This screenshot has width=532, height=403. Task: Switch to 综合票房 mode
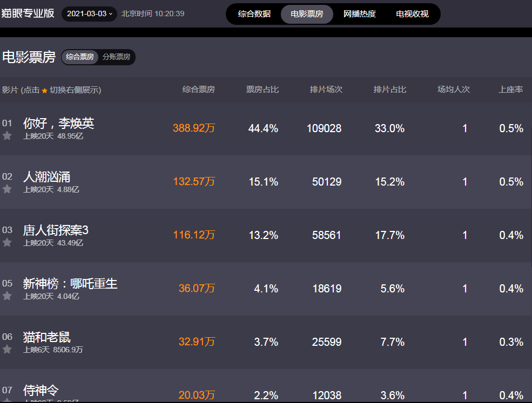click(80, 57)
